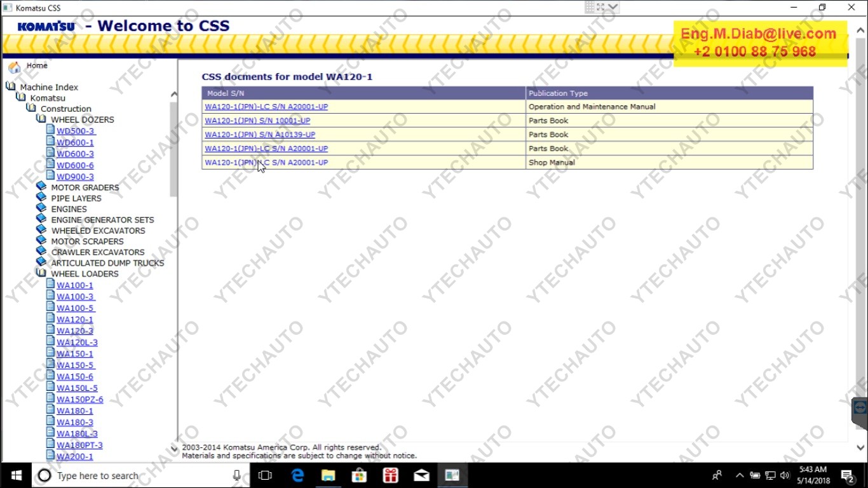868x488 pixels.
Task: Open Task View on the taskbar
Action: click(x=265, y=475)
